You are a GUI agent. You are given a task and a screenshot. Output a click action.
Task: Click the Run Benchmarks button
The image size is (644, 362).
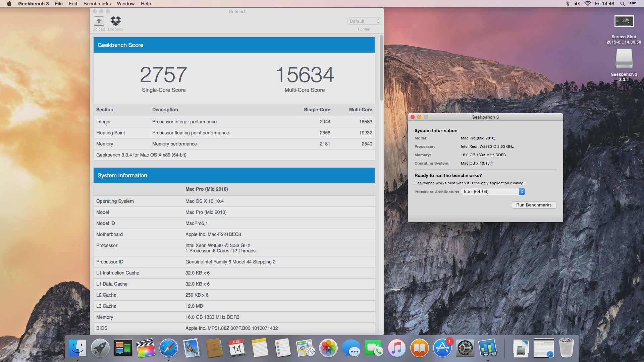tap(534, 205)
